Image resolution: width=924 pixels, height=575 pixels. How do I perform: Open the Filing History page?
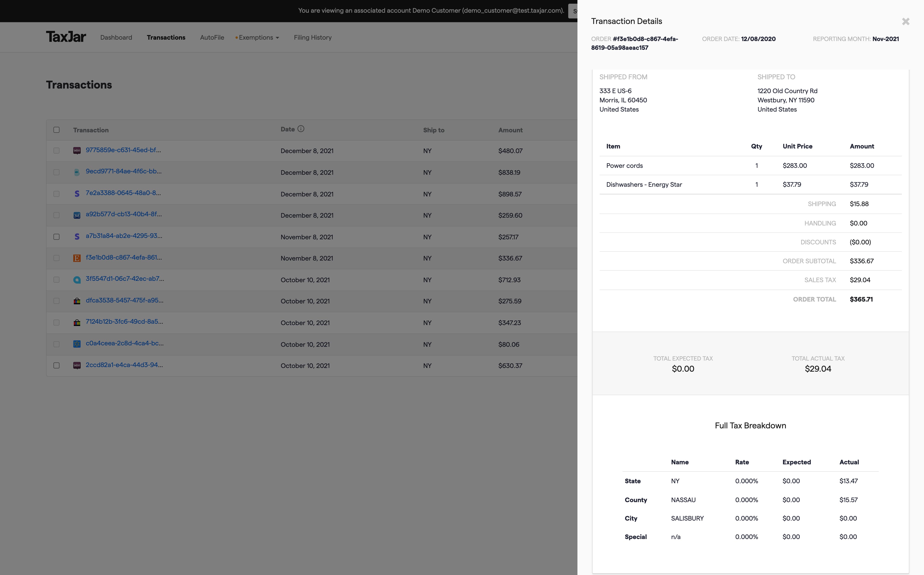click(x=312, y=37)
